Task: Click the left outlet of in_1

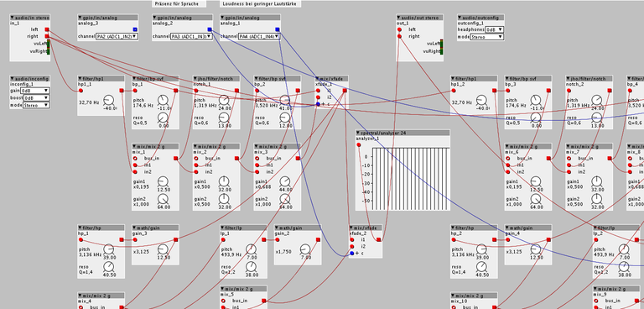Action: [x=47, y=29]
